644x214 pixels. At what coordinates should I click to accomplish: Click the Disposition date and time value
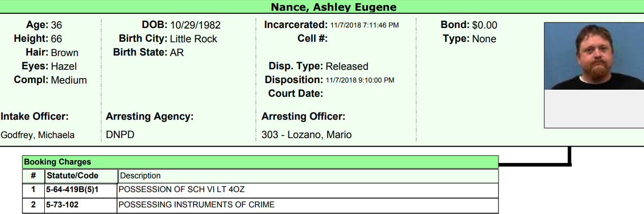(360, 80)
